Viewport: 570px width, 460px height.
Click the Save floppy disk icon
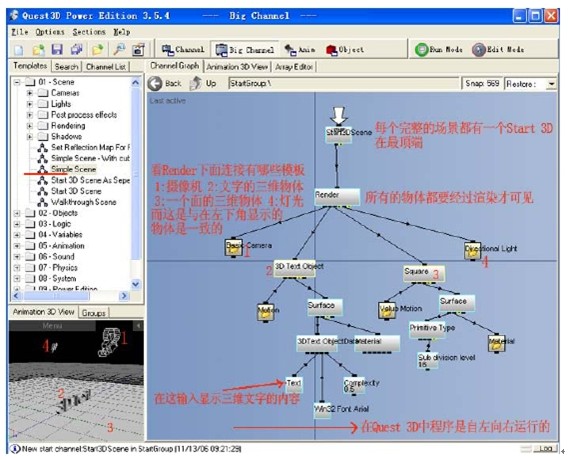[57, 50]
